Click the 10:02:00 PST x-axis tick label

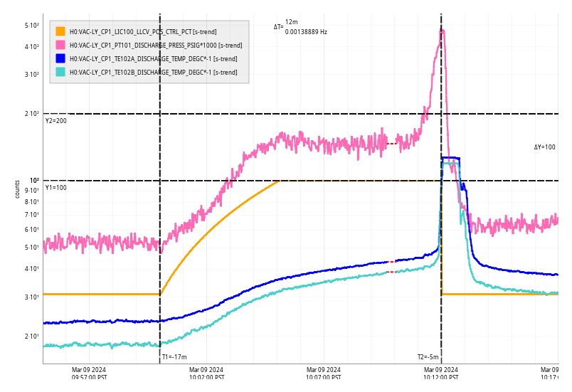point(206,374)
